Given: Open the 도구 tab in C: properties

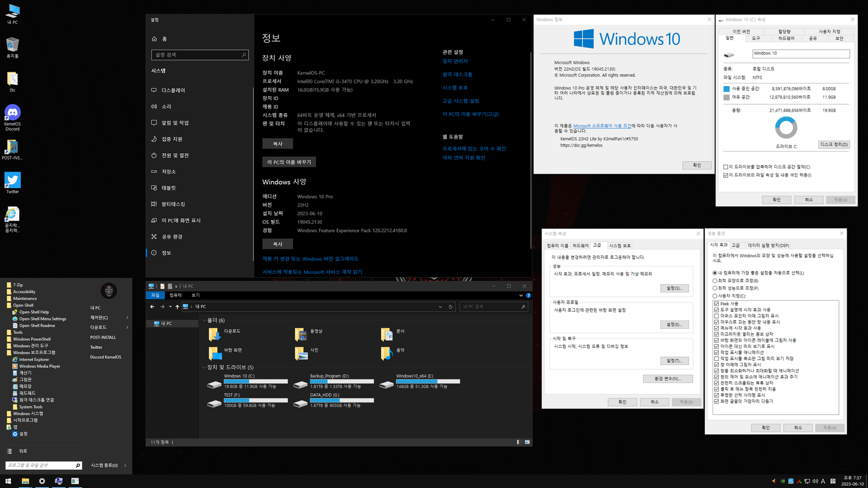Looking at the screenshot, I should 756,39.
